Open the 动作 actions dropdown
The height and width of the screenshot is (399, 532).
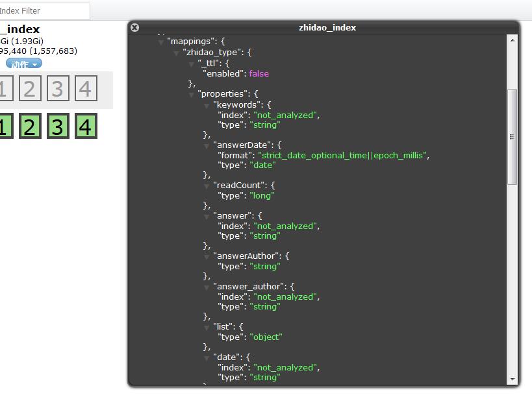click(24, 64)
